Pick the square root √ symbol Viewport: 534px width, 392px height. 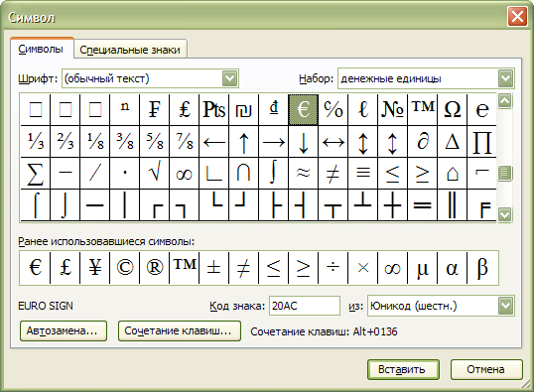click(154, 173)
